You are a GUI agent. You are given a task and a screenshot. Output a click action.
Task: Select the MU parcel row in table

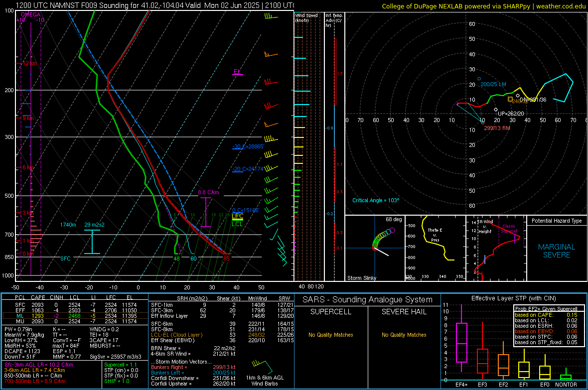click(75, 321)
